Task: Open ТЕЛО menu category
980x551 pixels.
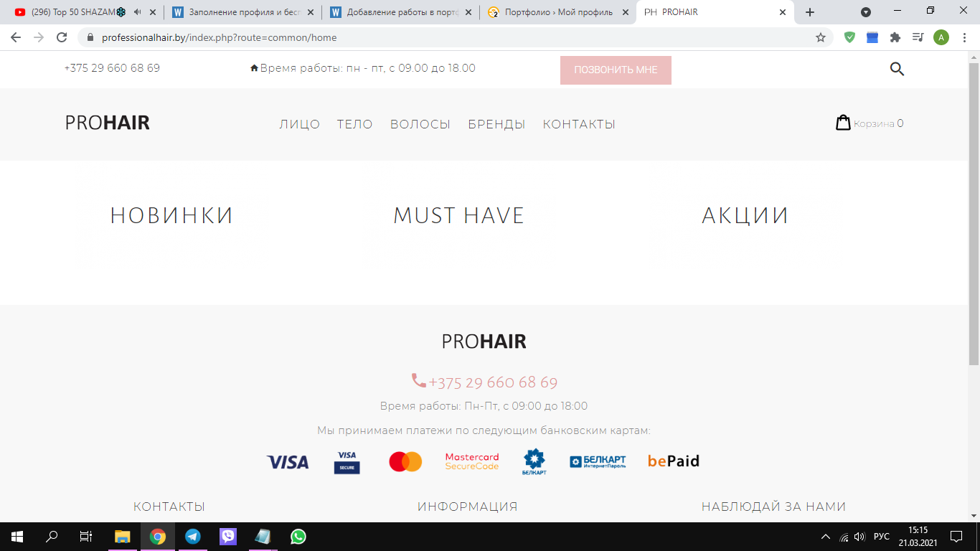Action: pyautogui.click(x=355, y=124)
